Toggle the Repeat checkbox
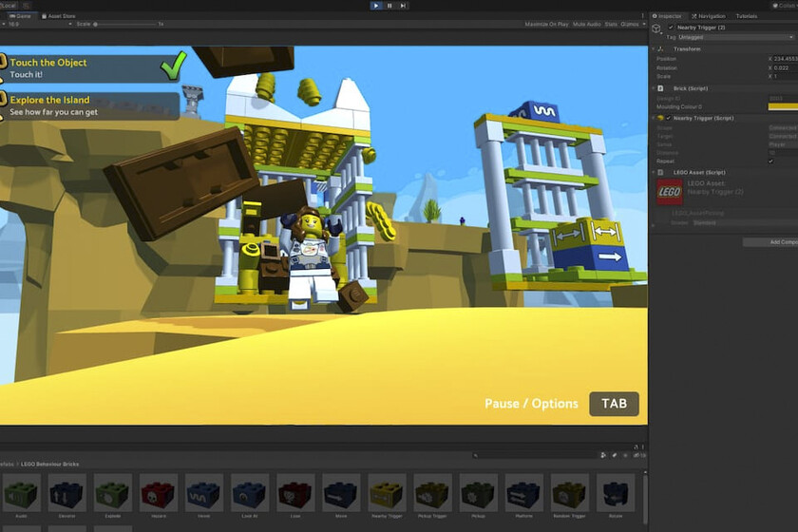The height and width of the screenshot is (532, 798). [x=771, y=161]
